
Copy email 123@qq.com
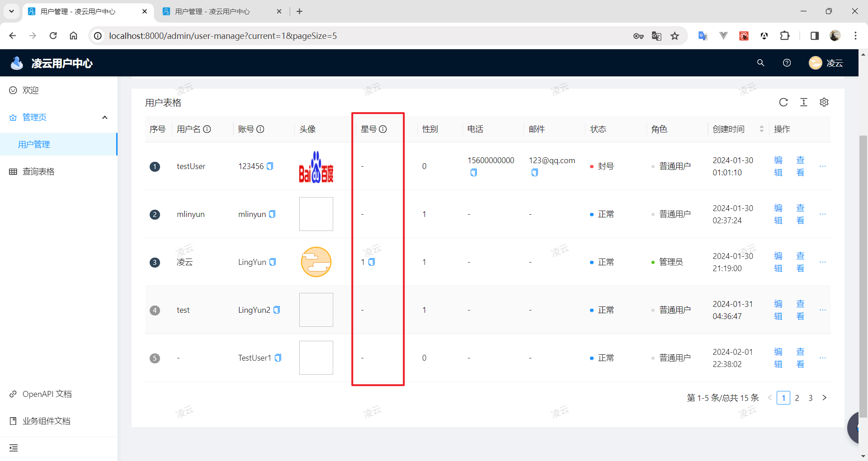coord(534,173)
